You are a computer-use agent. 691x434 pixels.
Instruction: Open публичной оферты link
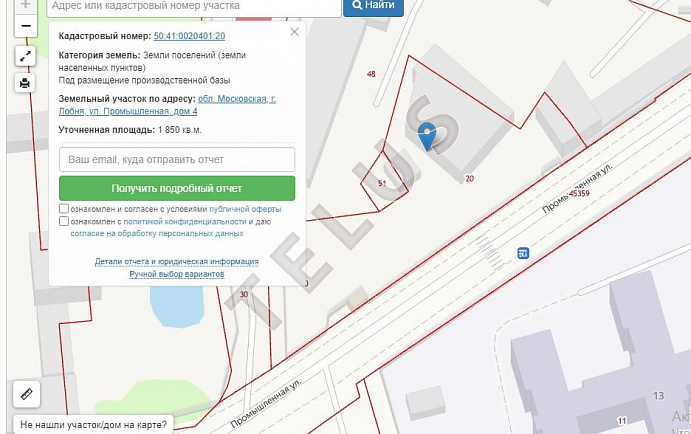pyautogui.click(x=245, y=209)
